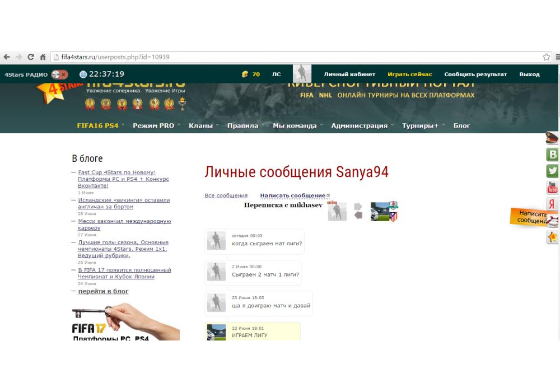This screenshot has height=392, width=560.
Task: Click the gray conversation swap arrows icon
Action: click(x=358, y=211)
